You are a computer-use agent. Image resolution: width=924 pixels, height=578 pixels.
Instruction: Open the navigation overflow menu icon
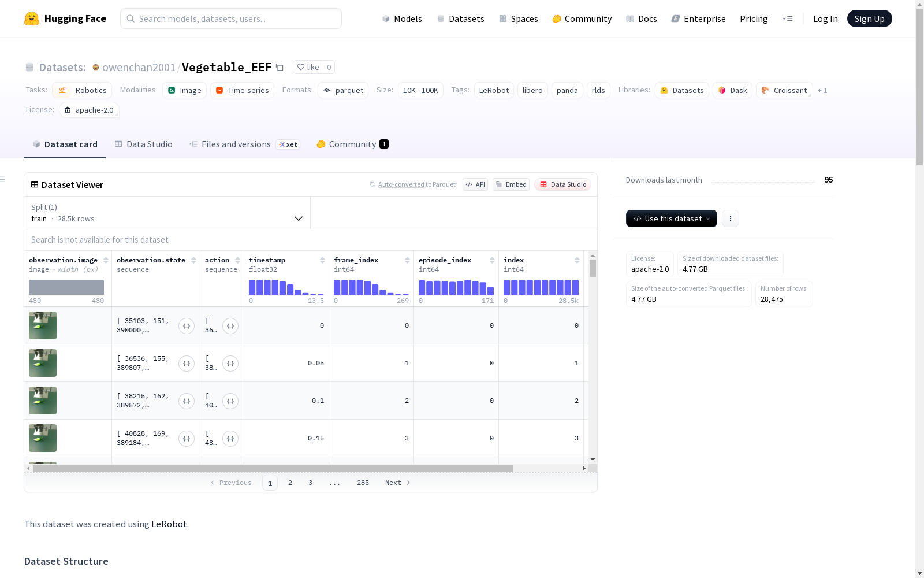pos(787,18)
